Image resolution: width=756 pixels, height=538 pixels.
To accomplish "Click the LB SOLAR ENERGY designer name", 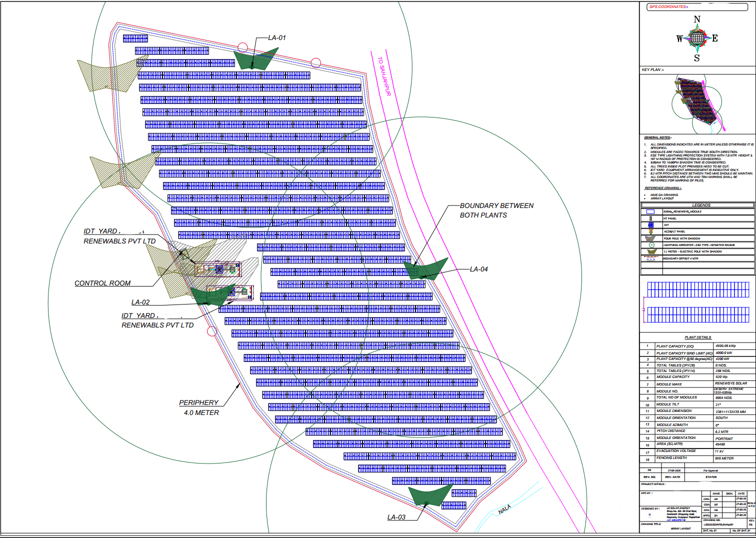I will coord(678,508).
